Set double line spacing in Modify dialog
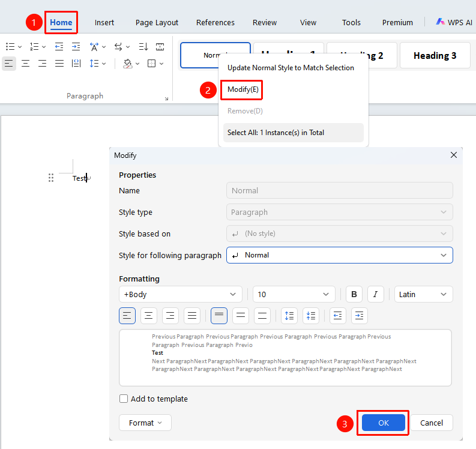Viewport: 476px width, 449px height. coord(262,316)
